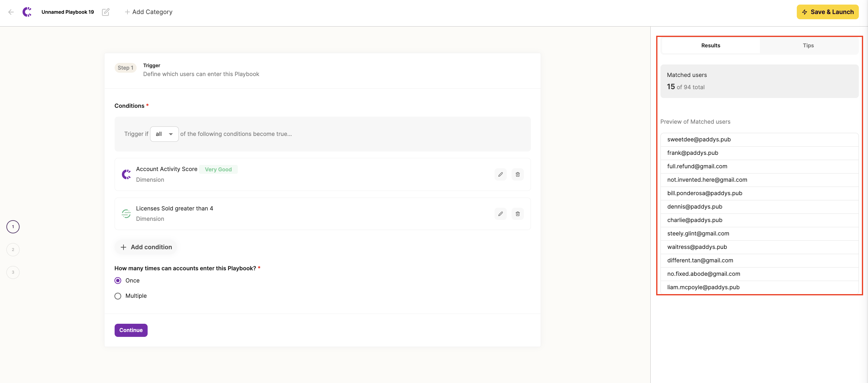
Task: Select sweetdee@paddys.pub in matched users
Action: [x=699, y=140]
